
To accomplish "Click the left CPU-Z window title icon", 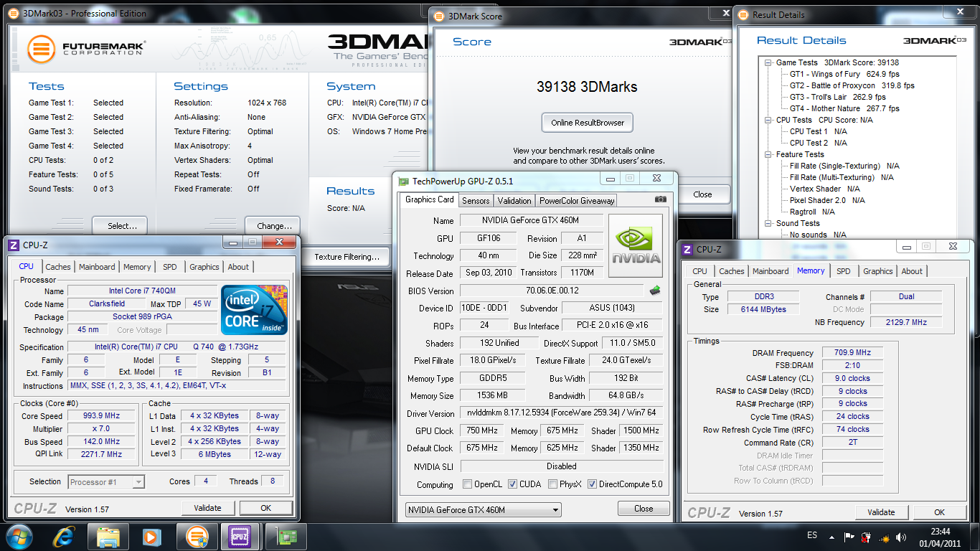I will (13, 245).
